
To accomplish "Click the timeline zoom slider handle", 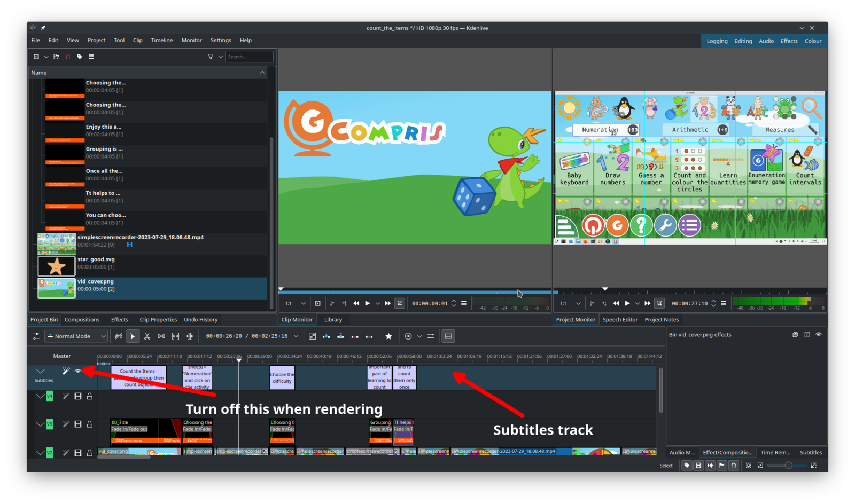I will pyautogui.click(x=788, y=466).
